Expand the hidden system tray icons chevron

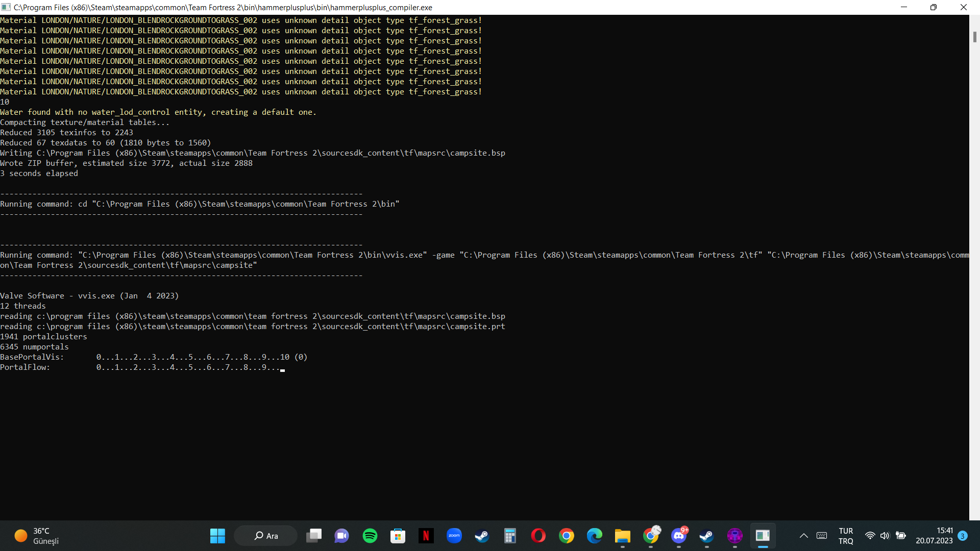pos(803,536)
